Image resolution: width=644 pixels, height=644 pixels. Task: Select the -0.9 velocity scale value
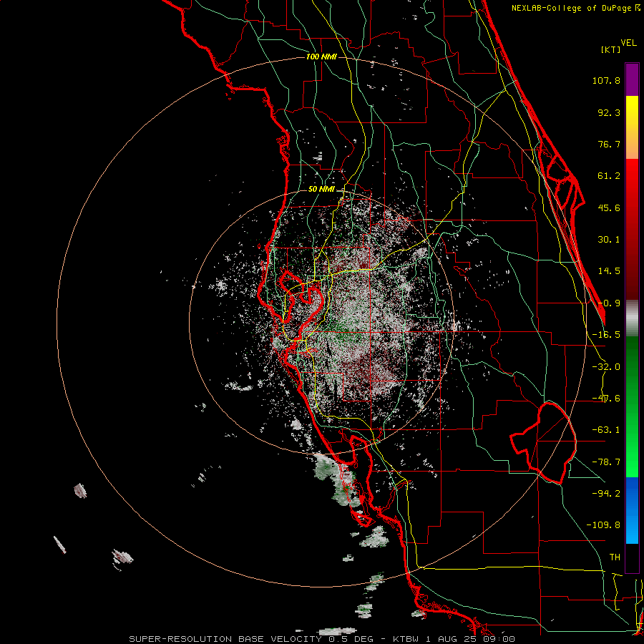coord(609,303)
